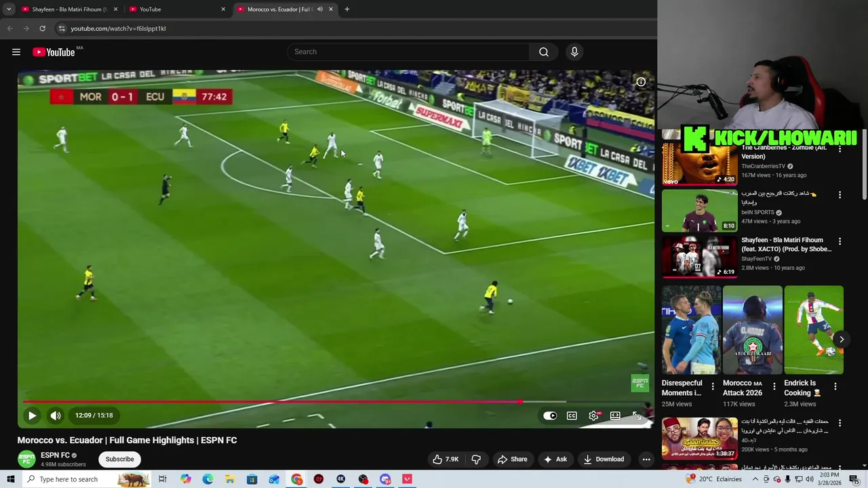The height and width of the screenshot is (488, 868).
Task: Open the tab search dropdown arrow
Action: pos(9,9)
